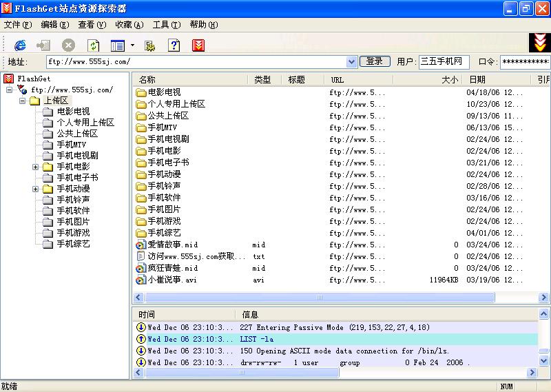
Task: Click 手机软件 folder icon in file list
Action: click(x=141, y=198)
